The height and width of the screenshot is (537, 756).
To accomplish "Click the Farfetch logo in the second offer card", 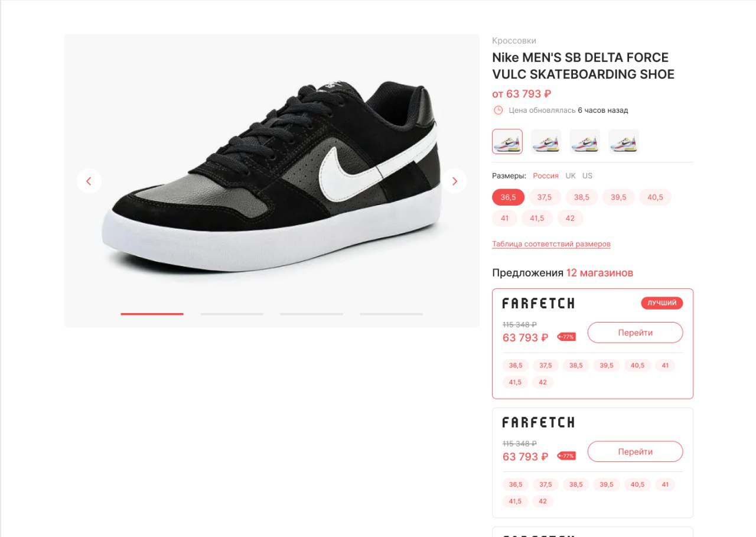I will pyautogui.click(x=538, y=422).
